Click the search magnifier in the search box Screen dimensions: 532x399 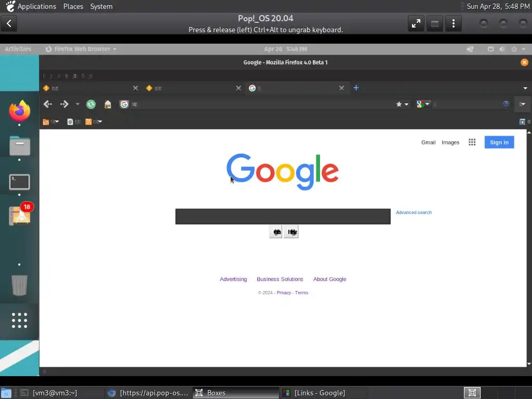pyautogui.click(x=506, y=104)
